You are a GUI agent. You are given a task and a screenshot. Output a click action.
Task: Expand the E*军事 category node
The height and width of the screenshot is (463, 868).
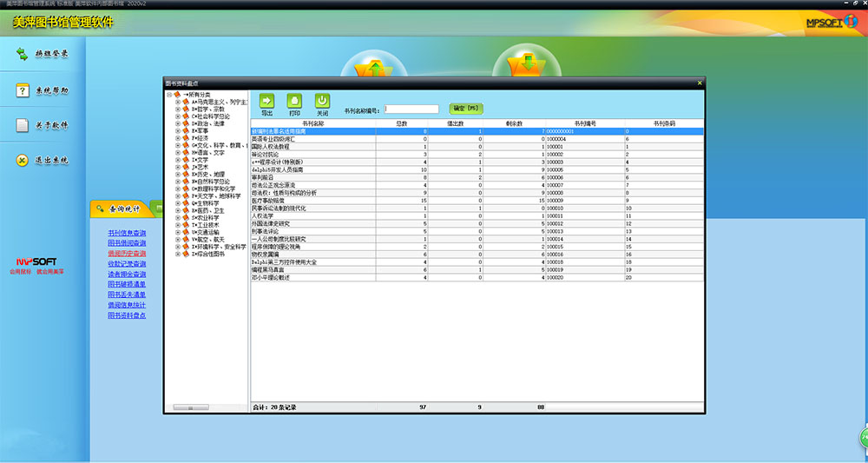coord(178,130)
